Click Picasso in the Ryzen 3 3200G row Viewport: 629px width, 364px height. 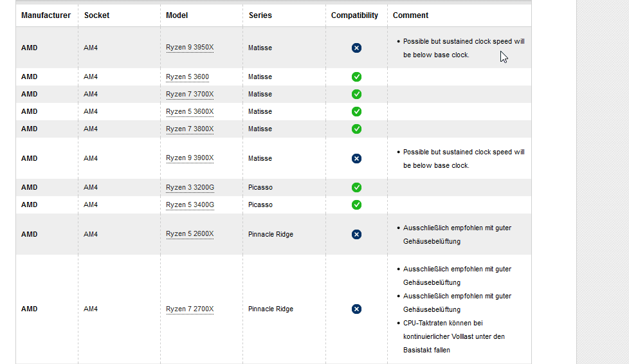click(x=260, y=187)
